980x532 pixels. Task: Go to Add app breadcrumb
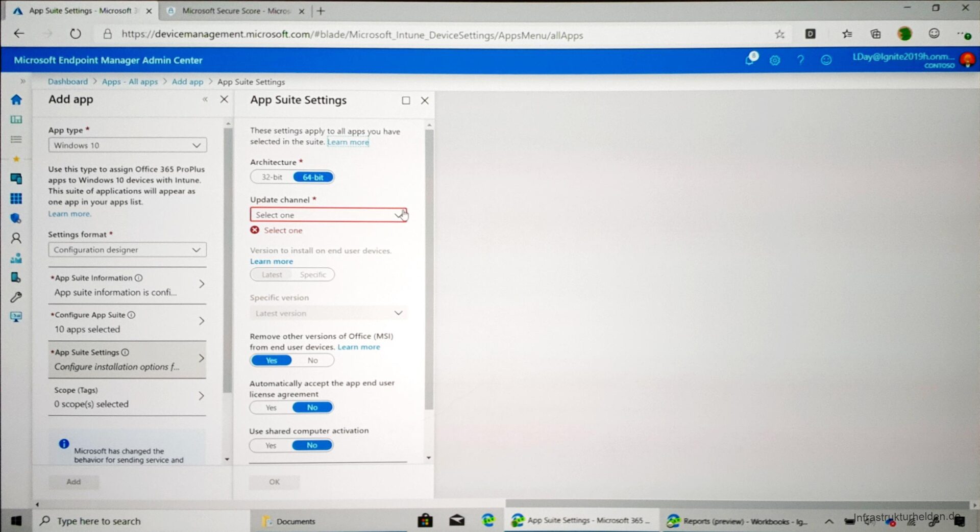pos(187,82)
